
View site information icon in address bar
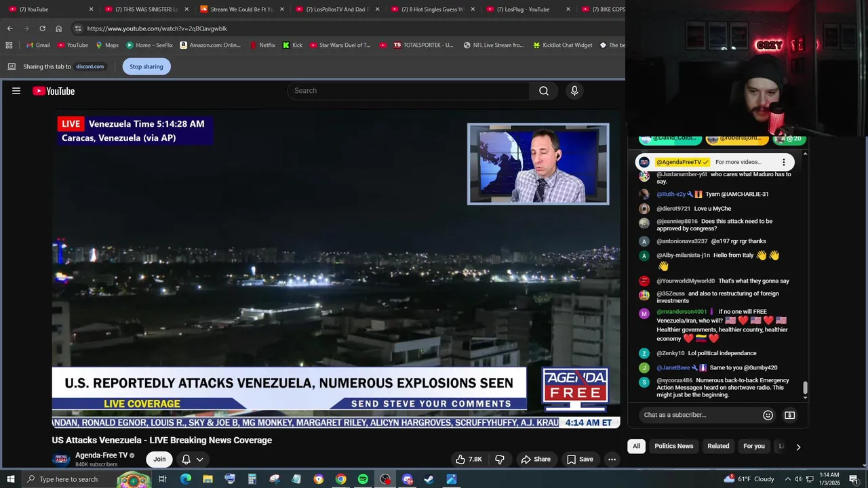tap(78, 28)
